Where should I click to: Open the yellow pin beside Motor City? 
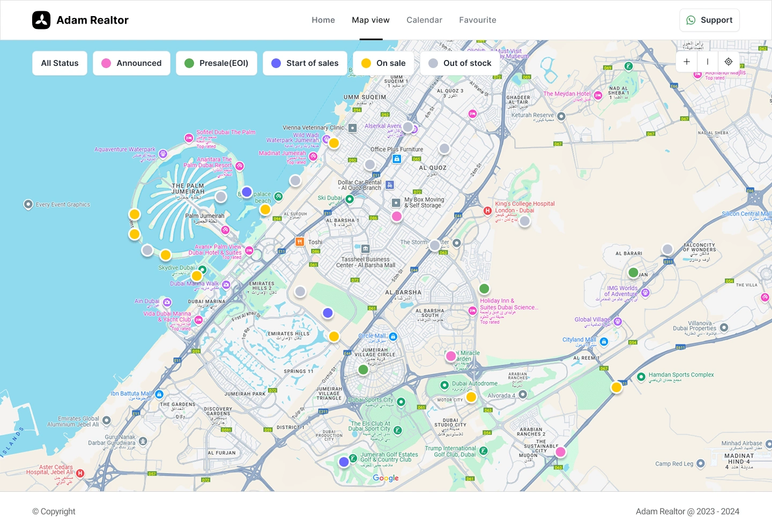(x=471, y=397)
